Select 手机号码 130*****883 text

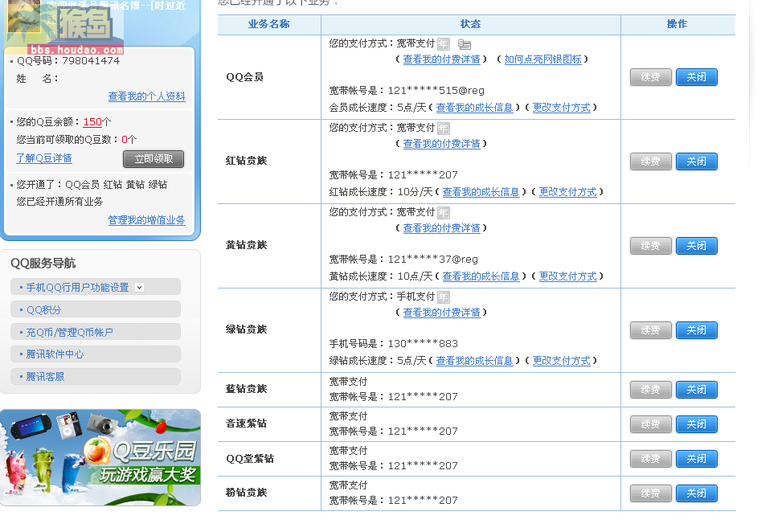(394, 343)
